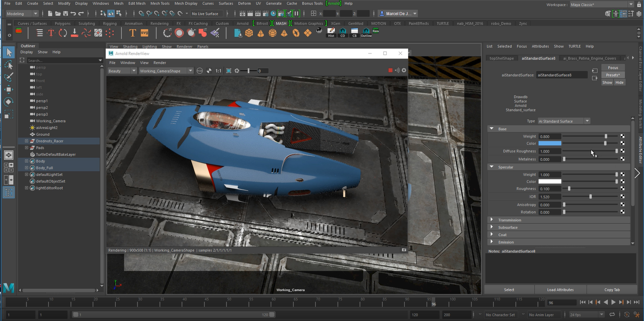This screenshot has height=321, width=644.
Task: Activate the Move tool
Action: tap(9, 89)
